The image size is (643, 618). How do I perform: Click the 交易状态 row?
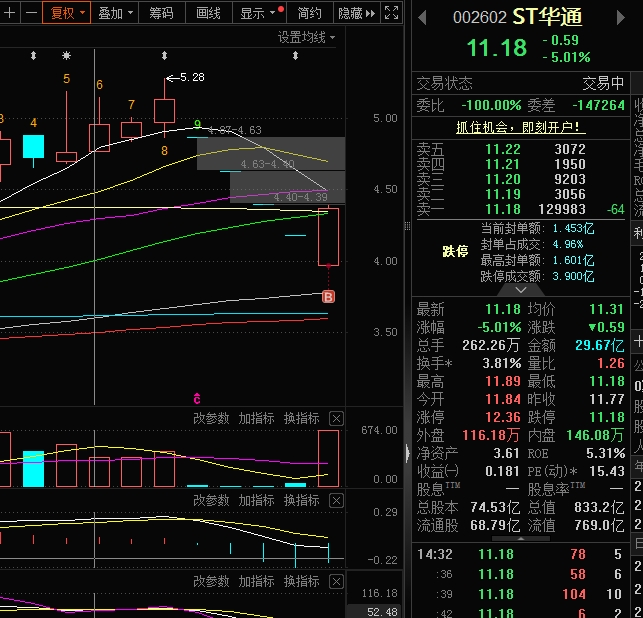click(x=520, y=84)
